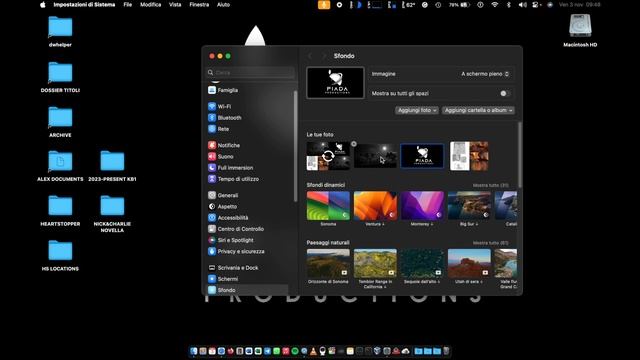Open the Aggiungi foto dropdown

pyautogui.click(x=417, y=110)
